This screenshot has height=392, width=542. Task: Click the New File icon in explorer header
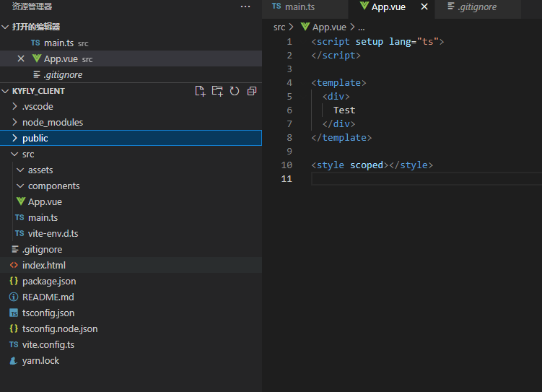[x=201, y=91]
